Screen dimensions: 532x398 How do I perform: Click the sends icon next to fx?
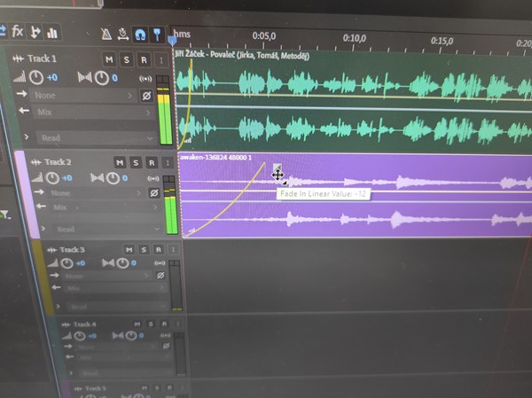[35, 33]
